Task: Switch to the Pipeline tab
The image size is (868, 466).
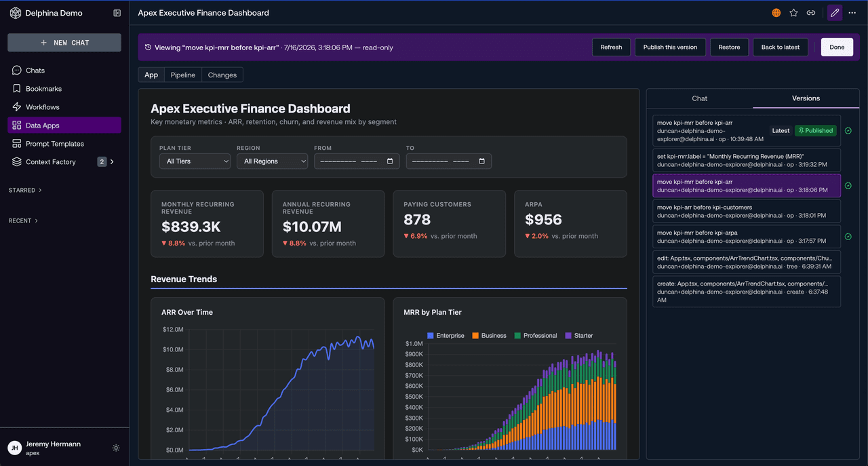Action: (183, 75)
